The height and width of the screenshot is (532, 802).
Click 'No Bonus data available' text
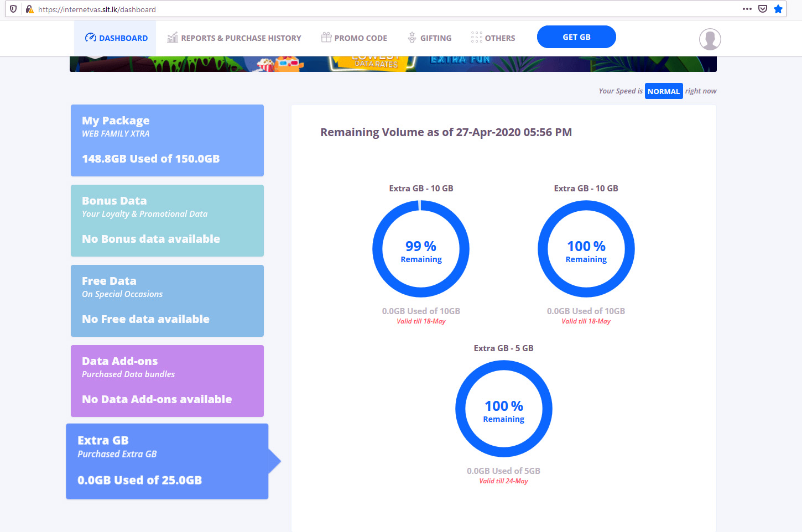151,239
